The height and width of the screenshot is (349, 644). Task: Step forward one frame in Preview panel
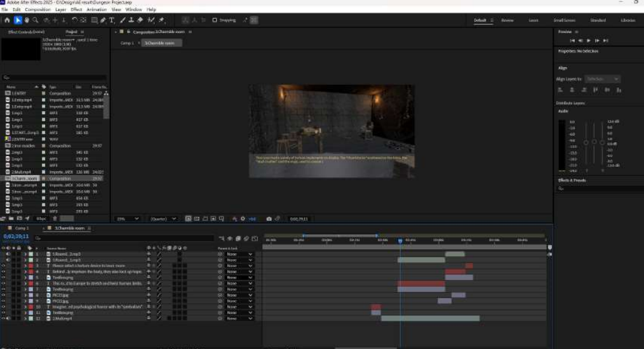pyautogui.click(x=597, y=41)
